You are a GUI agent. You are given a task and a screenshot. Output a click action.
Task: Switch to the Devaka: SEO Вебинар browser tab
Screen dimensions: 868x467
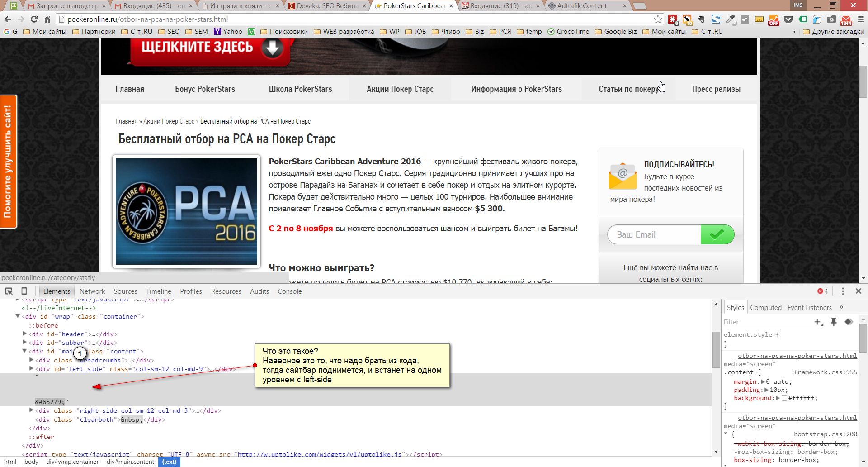coord(328,6)
